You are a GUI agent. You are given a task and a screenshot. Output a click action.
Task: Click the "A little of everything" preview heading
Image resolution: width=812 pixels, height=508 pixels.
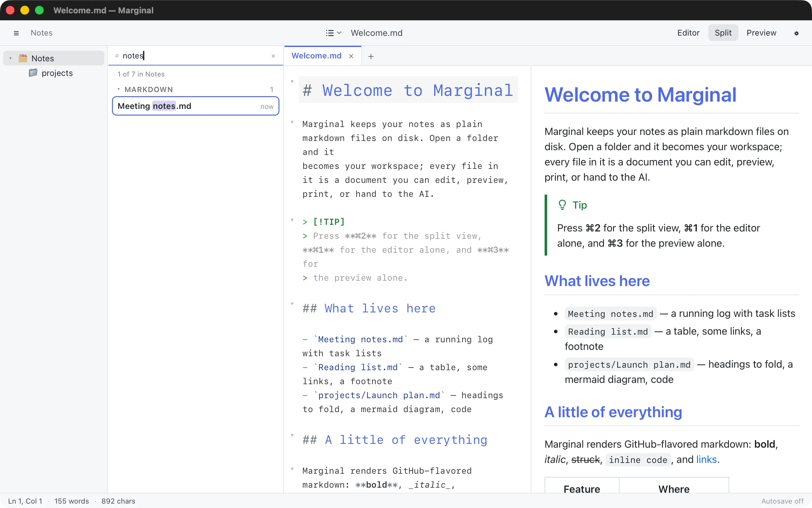(x=613, y=412)
